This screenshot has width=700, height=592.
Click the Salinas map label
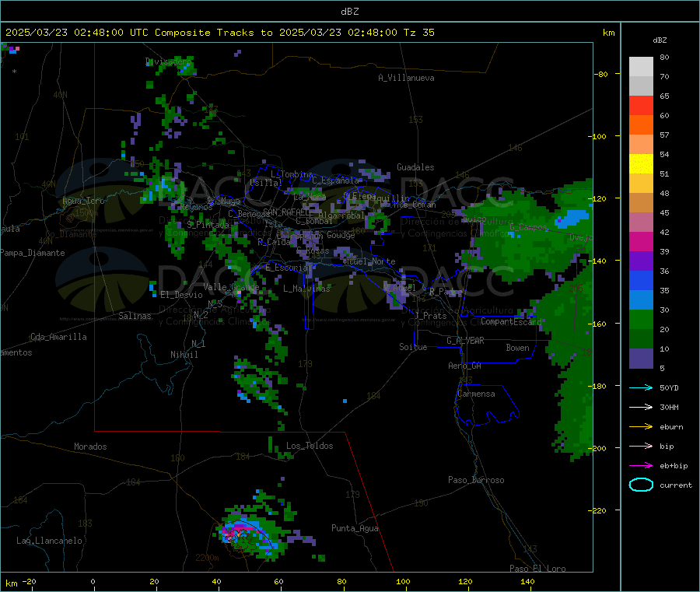tap(135, 316)
